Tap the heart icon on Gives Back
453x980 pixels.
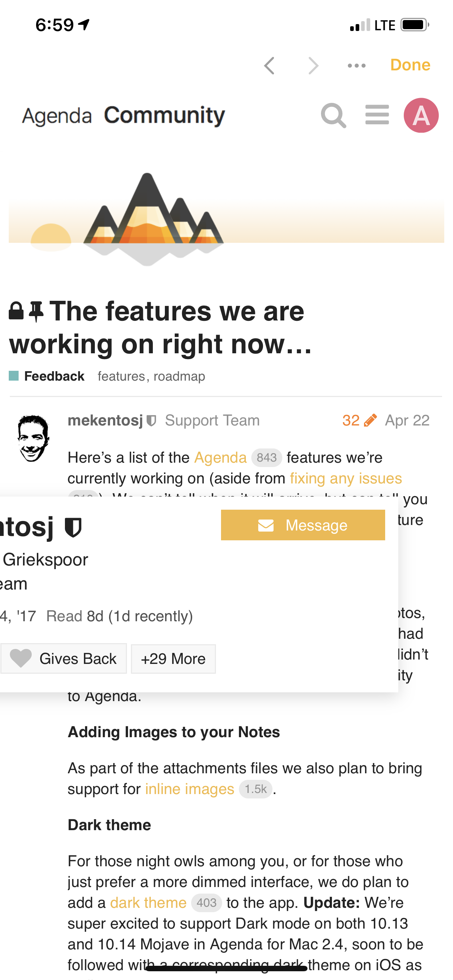tap(20, 658)
